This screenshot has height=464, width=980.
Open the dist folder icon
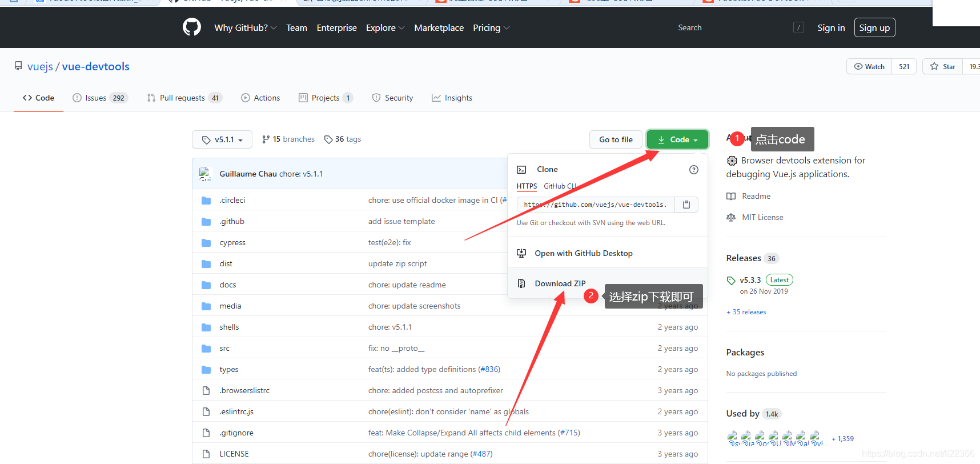coord(206,264)
